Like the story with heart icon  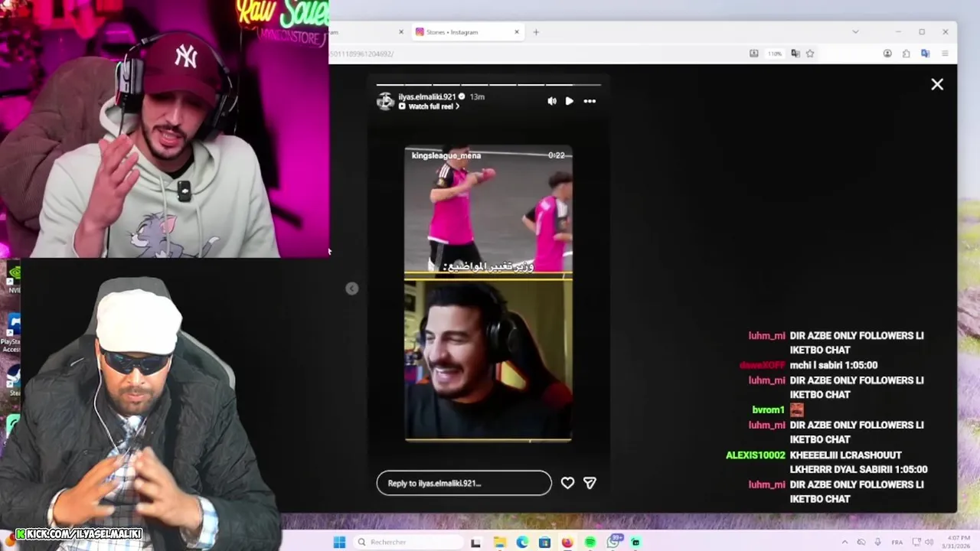567,483
